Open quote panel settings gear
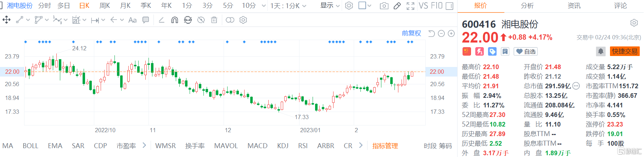The height and width of the screenshot is (157, 644). tap(634, 23)
